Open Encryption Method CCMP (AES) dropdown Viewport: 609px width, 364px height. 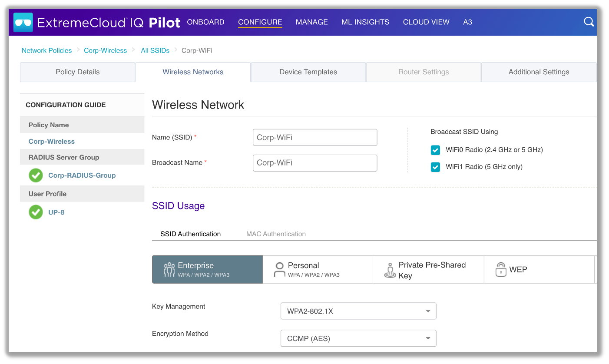click(x=358, y=338)
